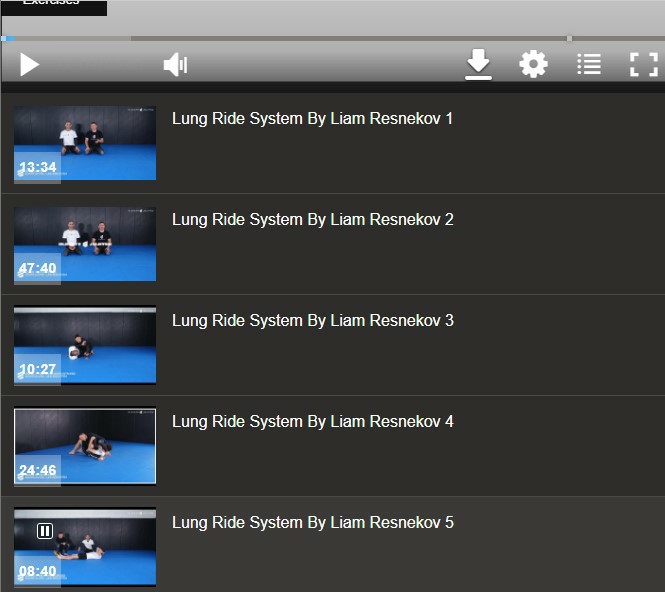The image size is (665, 592).
Task: Select Lung Ride System By Liam Resnekov 4 title
Action: click(312, 422)
